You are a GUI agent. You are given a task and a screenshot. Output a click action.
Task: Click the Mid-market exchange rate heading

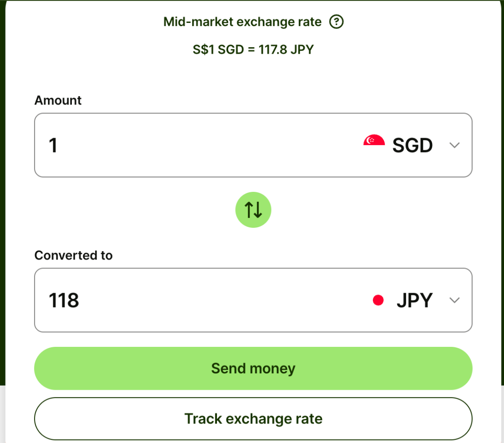click(242, 22)
